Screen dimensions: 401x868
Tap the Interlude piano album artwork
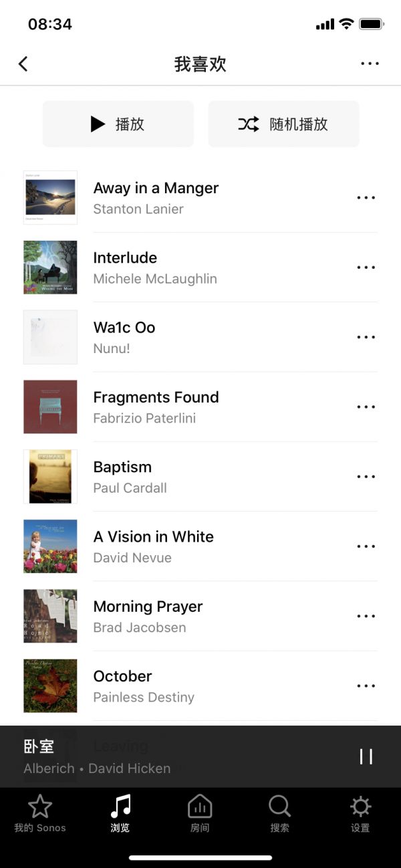[50, 267]
